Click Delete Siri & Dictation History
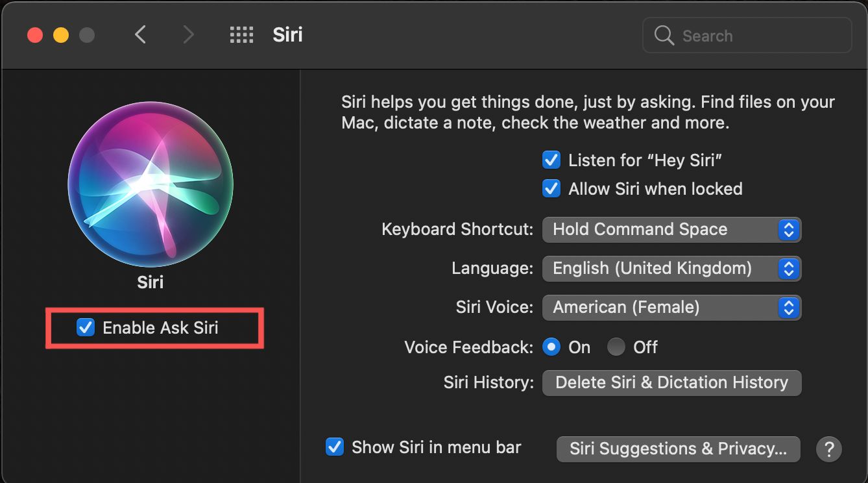 click(x=671, y=383)
